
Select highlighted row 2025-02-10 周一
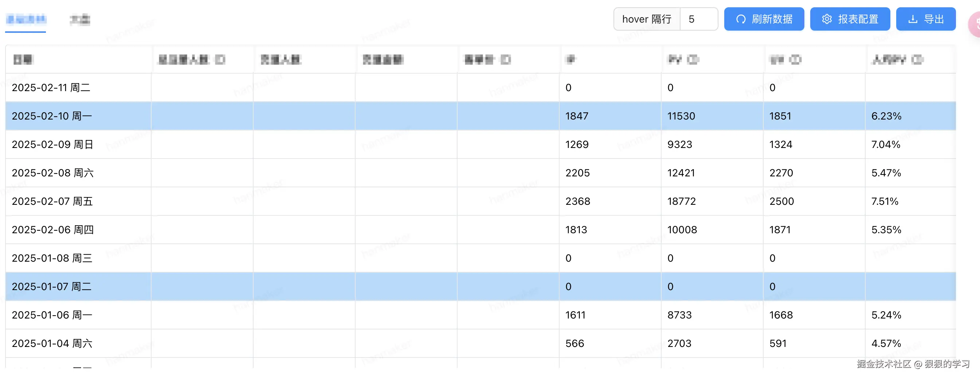pyautogui.click(x=481, y=116)
